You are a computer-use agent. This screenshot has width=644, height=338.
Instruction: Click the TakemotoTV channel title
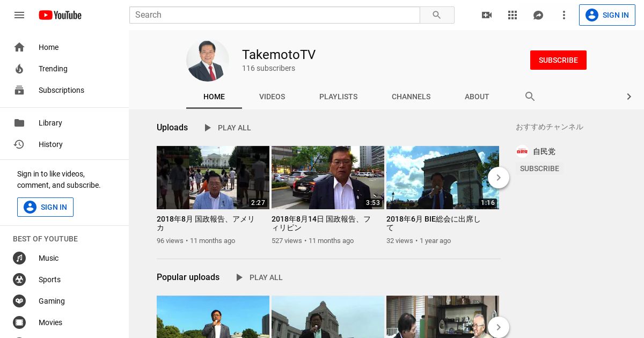pyautogui.click(x=279, y=55)
